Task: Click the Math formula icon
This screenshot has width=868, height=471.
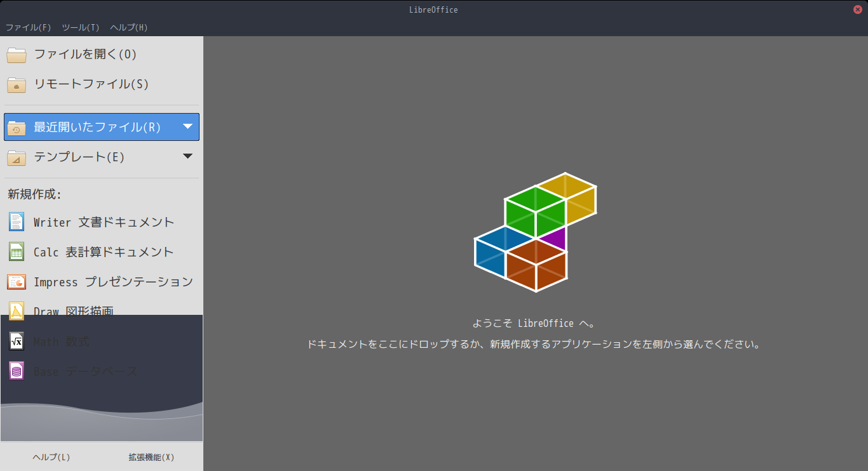Action: [17, 341]
